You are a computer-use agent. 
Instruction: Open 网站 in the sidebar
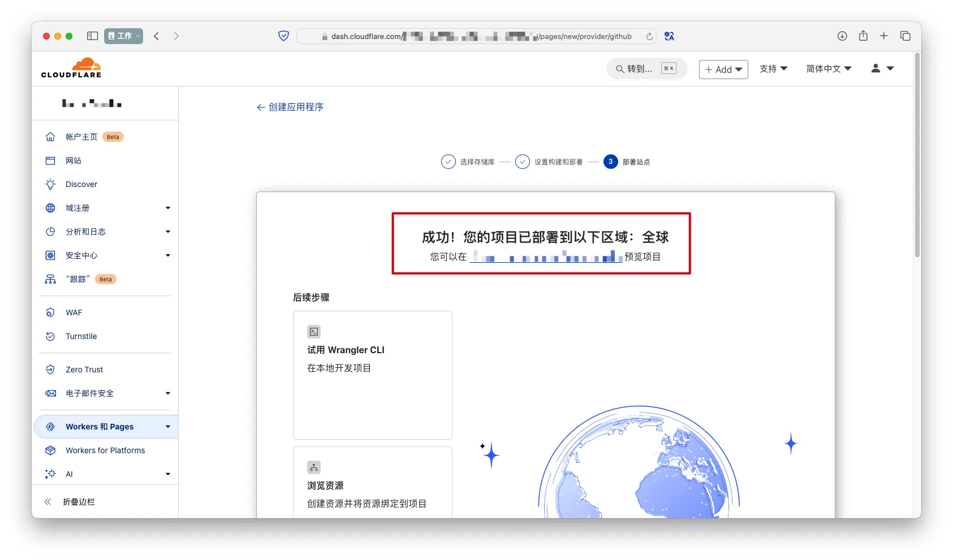74,160
